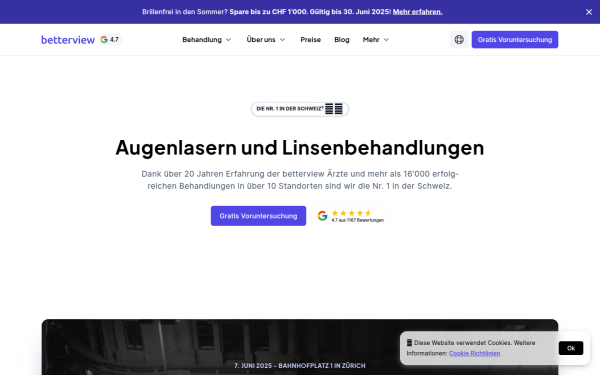Click the chevron next to Behandlung
Image resolution: width=600 pixels, height=375 pixels.
coord(228,40)
